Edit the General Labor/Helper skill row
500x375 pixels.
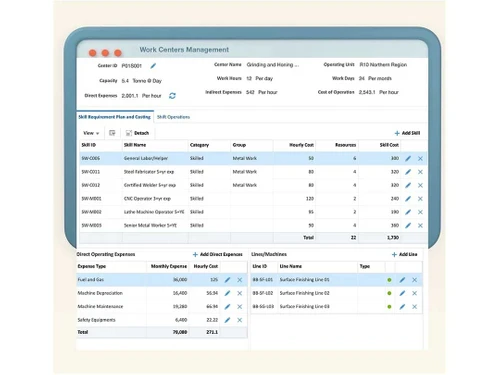click(408, 159)
